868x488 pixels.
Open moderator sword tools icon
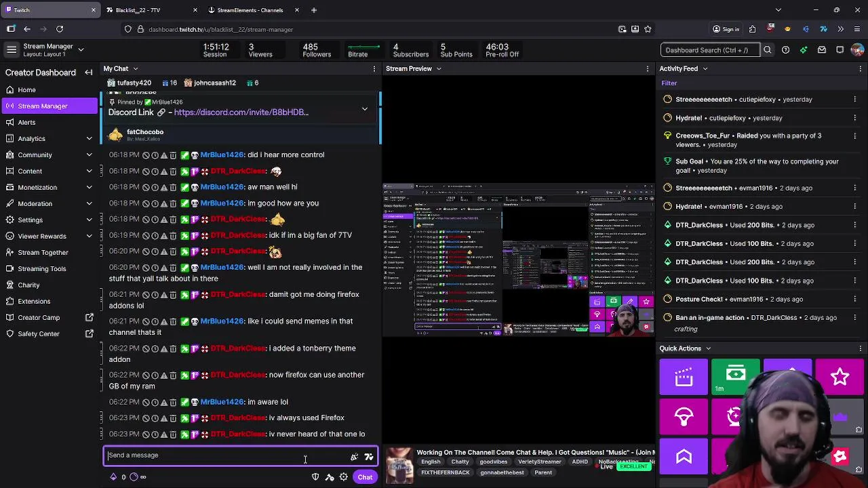(330, 477)
